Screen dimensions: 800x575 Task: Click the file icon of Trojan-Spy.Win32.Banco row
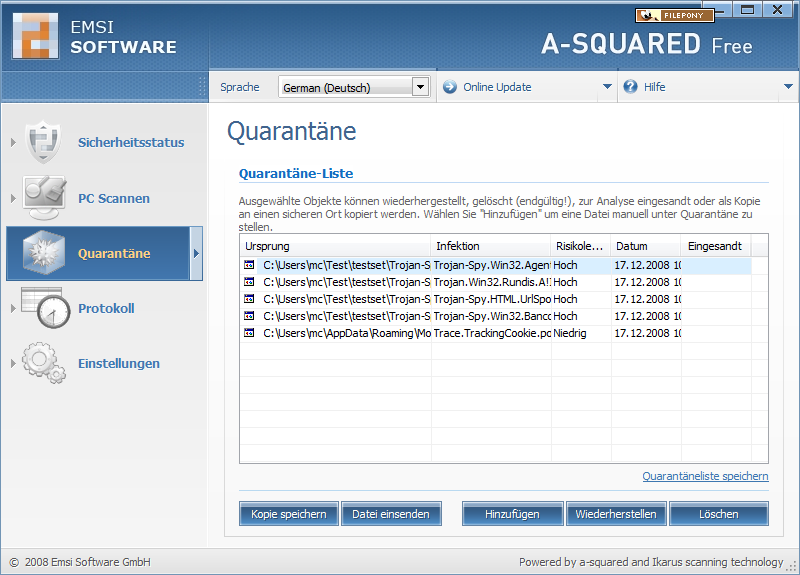coord(249,316)
